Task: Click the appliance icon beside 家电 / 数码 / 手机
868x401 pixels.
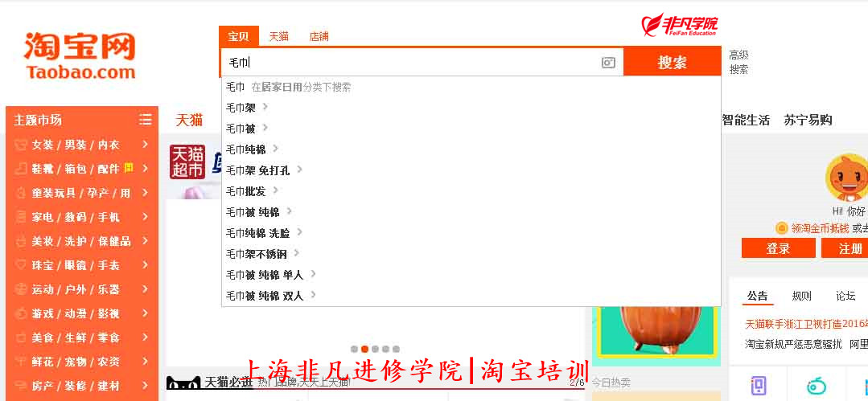Action: pyautogui.click(x=20, y=217)
